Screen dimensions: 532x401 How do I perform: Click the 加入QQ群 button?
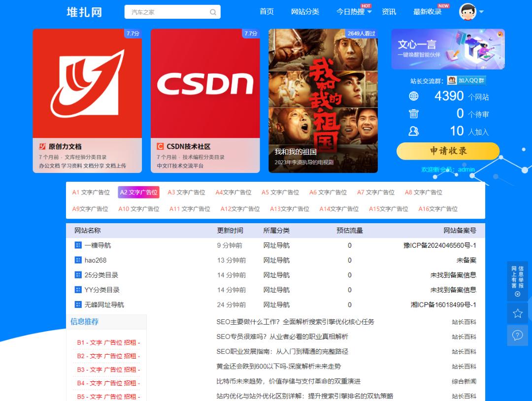[466, 80]
